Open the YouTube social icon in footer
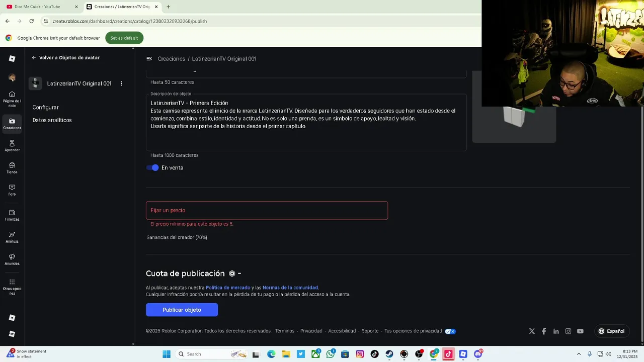 click(x=580, y=331)
